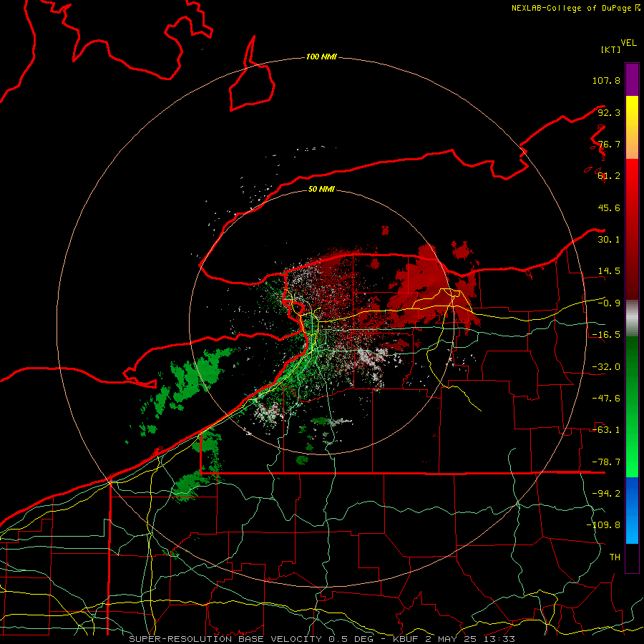This screenshot has width=644, height=644.
Task: Click the -109.8 velocity scale value
Action: point(603,525)
